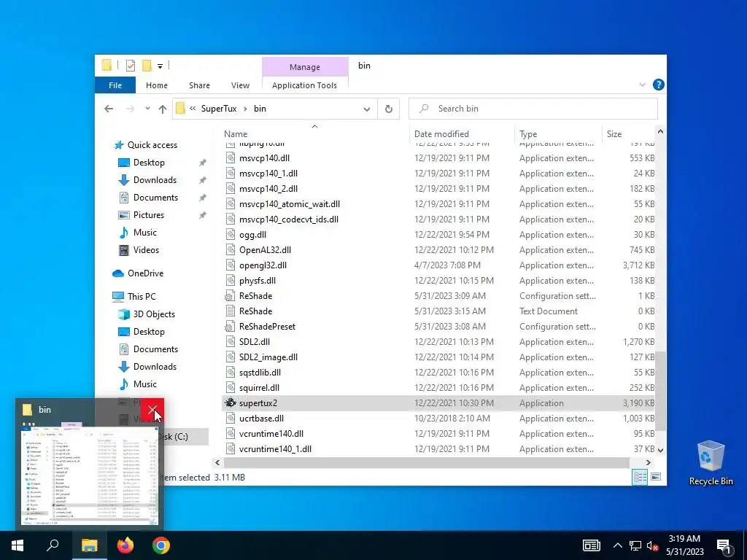The height and width of the screenshot is (560, 747).
Task: Expand the ribbon with the chevron
Action: click(642, 85)
